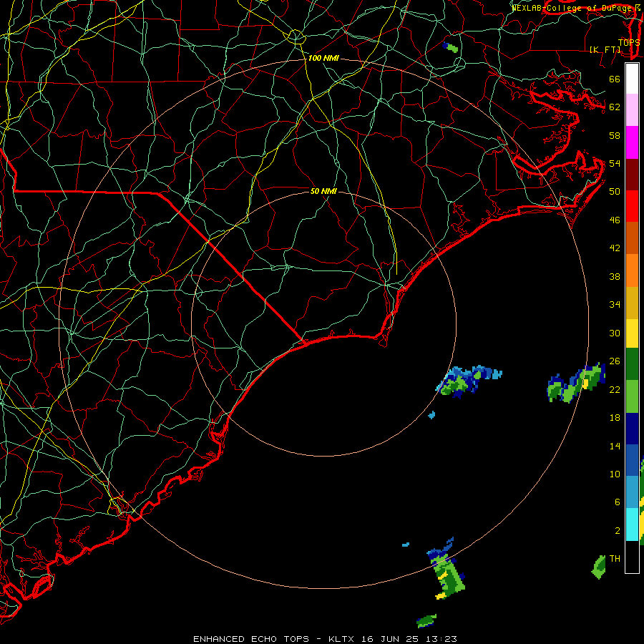Click the "16 JUN 25" date text
The image size is (644, 644).
point(391,639)
